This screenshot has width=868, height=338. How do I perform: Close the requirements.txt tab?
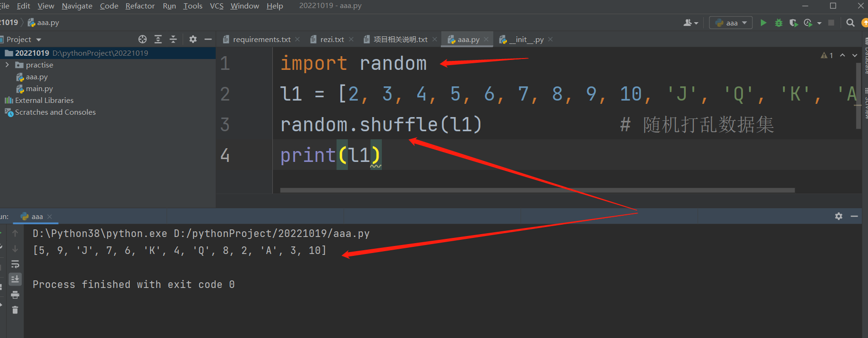[297, 39]
